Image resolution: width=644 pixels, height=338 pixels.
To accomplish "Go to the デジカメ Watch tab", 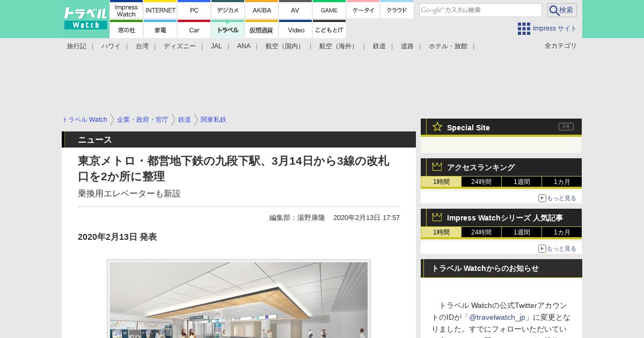I will point(228,10).
